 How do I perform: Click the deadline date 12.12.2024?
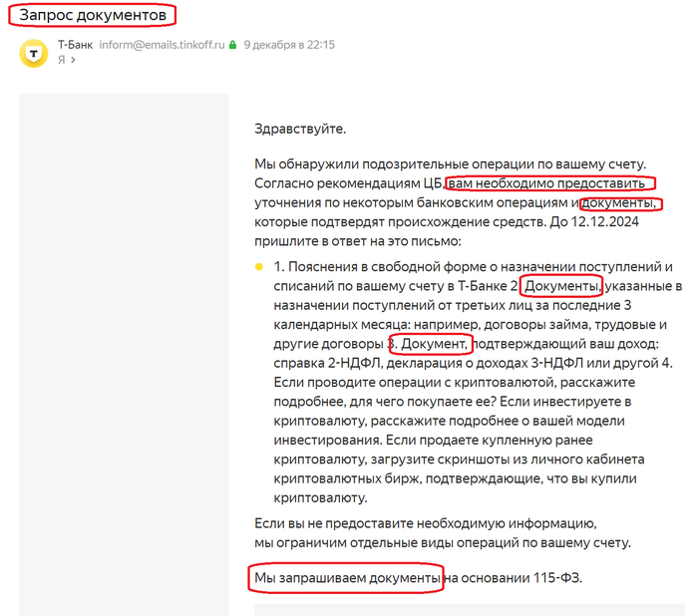[604, 221]
